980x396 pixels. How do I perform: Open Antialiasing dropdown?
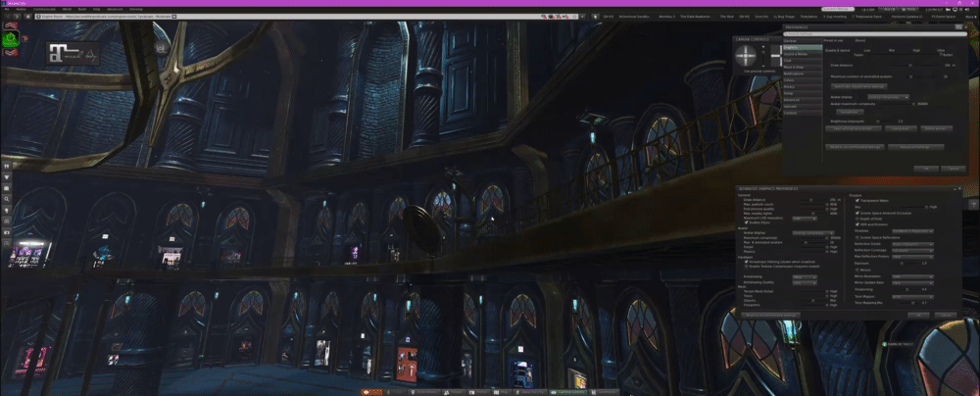click(805, 277)
